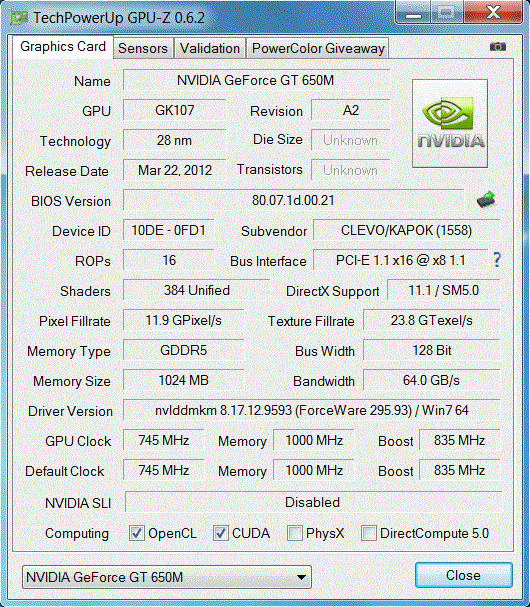
Task: Switch to the Sensors tab
Action: point(143,48)
